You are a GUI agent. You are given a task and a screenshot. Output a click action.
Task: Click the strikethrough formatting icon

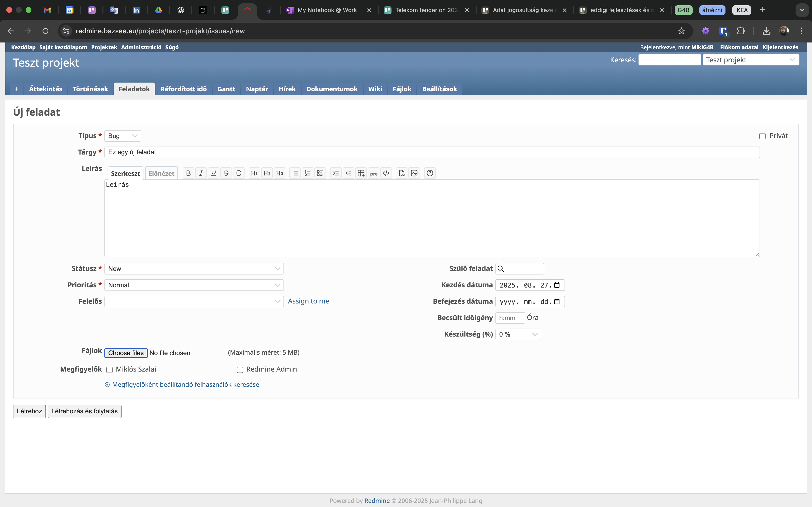coord(226,173)
